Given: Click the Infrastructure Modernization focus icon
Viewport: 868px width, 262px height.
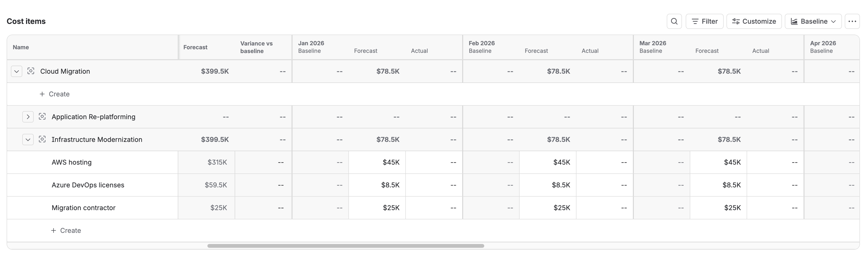Looking at the screenshot, I should coord(42,139).
